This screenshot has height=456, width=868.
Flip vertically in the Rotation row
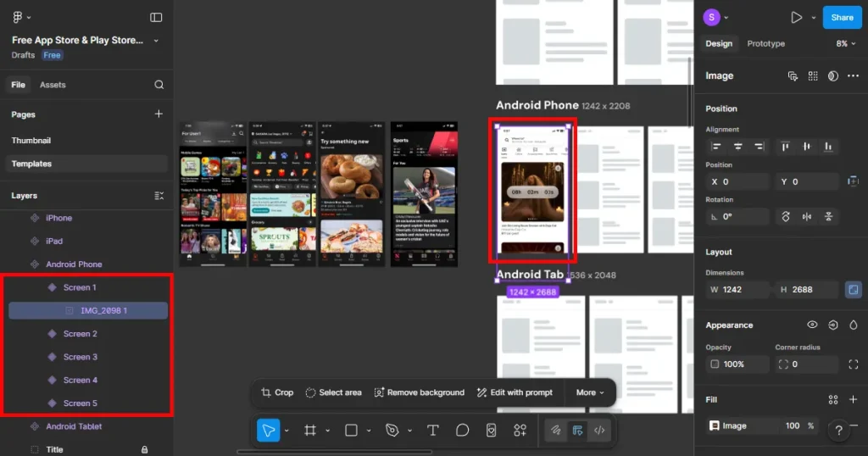coord(829,216)
